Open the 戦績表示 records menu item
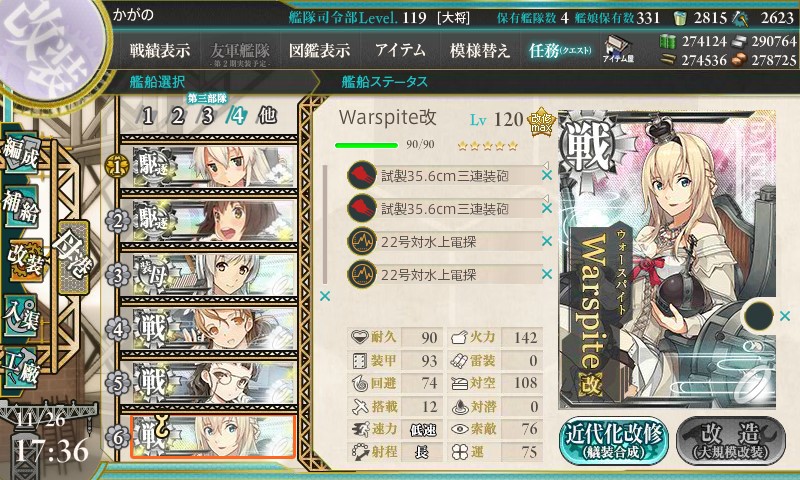This screenshot has width=800, height=480. (160, 50)
